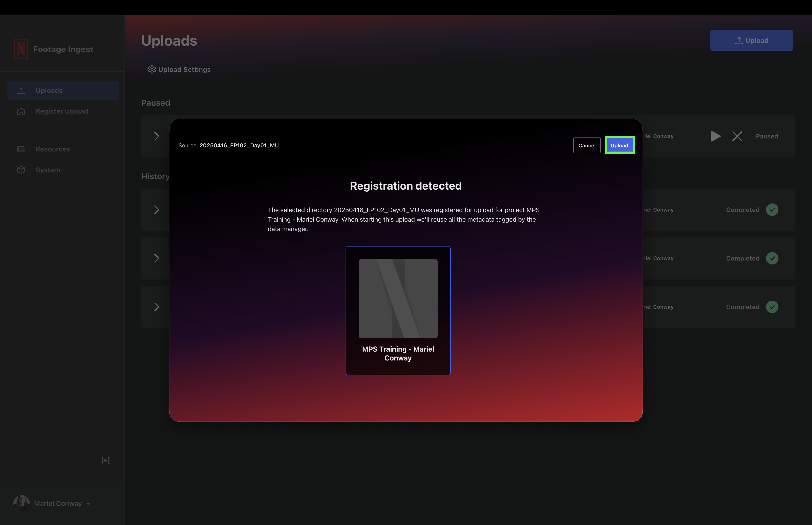Expand the first History upload row

(156, 210)
